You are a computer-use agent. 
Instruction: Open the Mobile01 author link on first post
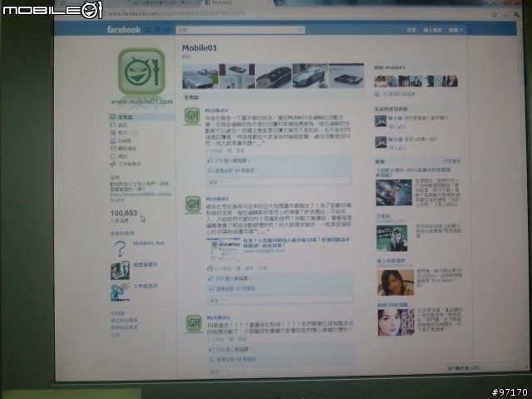[216, 111]
